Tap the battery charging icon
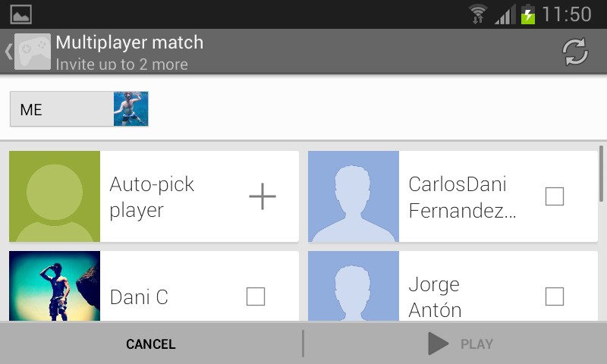The width and height of the screenshot is (607, 364). [x=528, y=14]
